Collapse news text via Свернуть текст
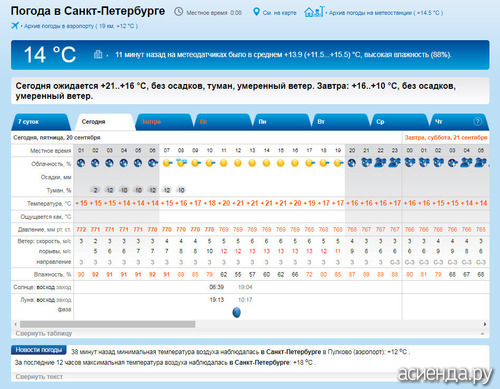The height and width of the screenshot is (389, 500). [39, 377]
